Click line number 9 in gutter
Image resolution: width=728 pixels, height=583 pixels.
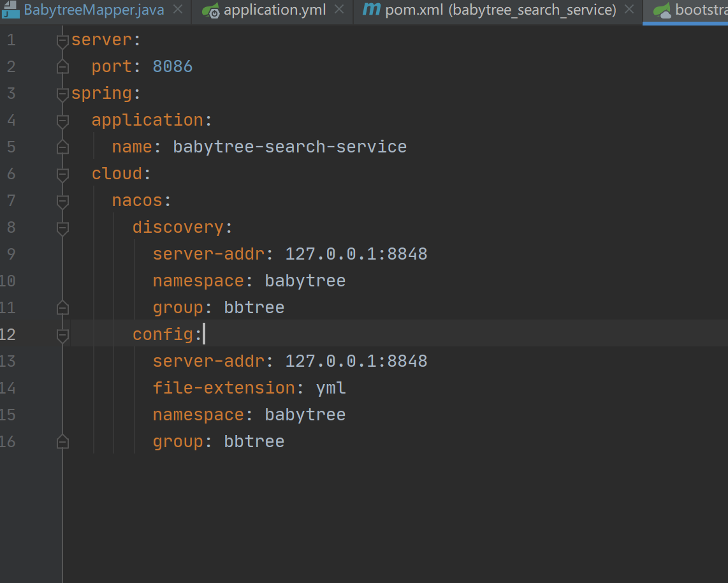(x=10, y=254)
